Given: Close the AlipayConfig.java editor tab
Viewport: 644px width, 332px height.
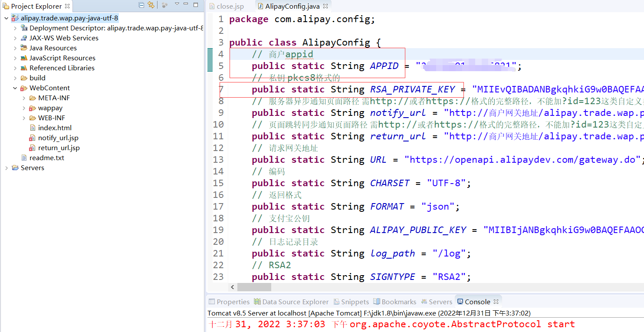Looking at the screenshot, I should [325, 6].
